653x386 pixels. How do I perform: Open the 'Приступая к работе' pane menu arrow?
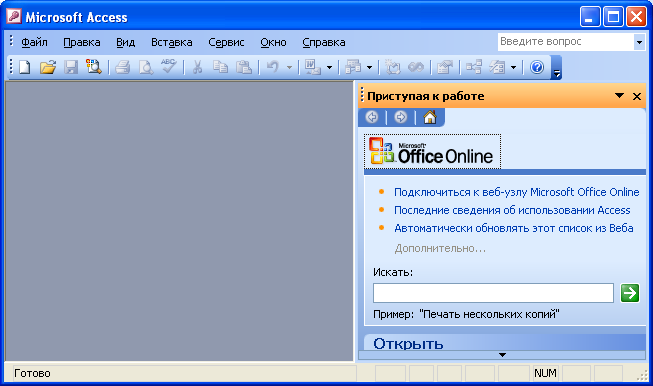pyautogui.click(x=619, y=96)
